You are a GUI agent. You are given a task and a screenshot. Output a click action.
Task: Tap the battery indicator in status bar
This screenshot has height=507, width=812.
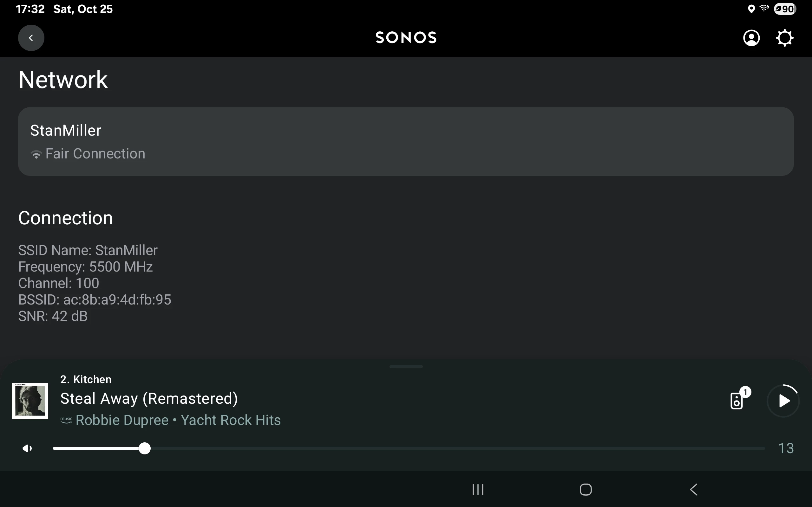(785, 9)
